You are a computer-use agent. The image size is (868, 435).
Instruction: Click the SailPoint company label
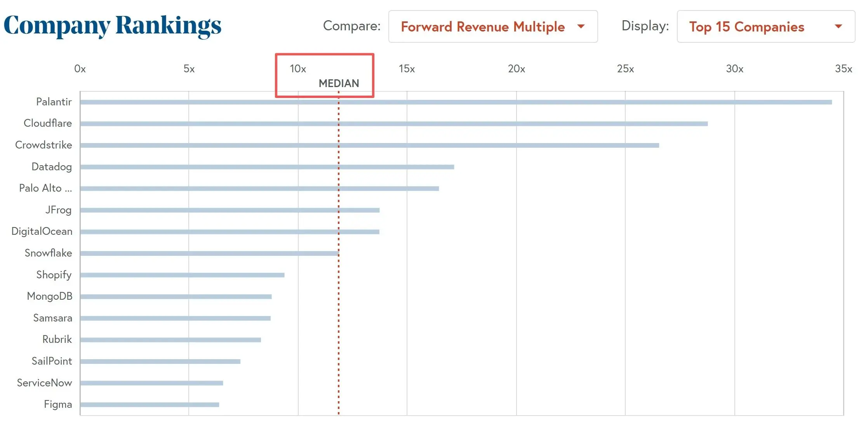[x=52, y=361]
